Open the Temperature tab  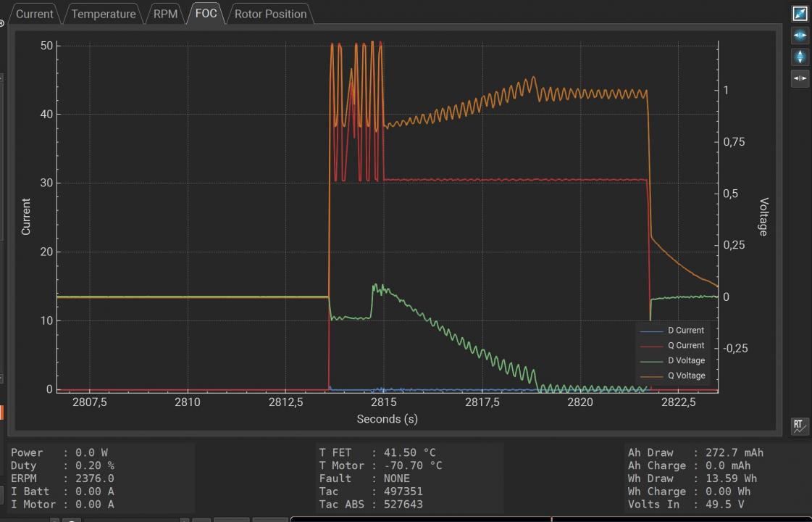(103, 14)
